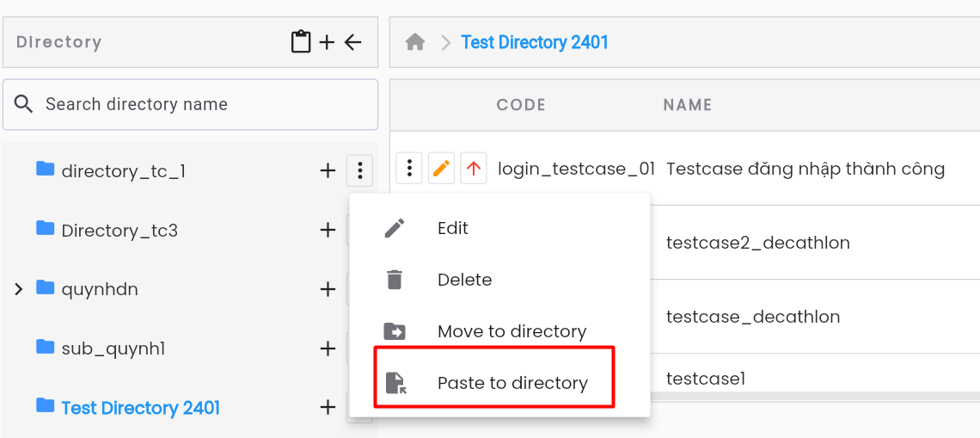This screenshot has width=980, height=438.
Task: Select the Directory_tc3 folder
Action: click(119, 231)
